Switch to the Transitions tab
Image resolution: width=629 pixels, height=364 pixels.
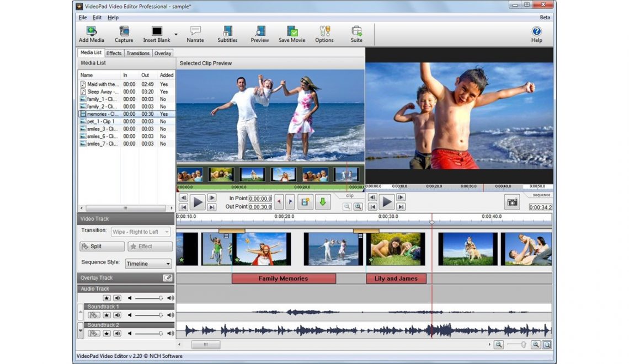[137, 53]
